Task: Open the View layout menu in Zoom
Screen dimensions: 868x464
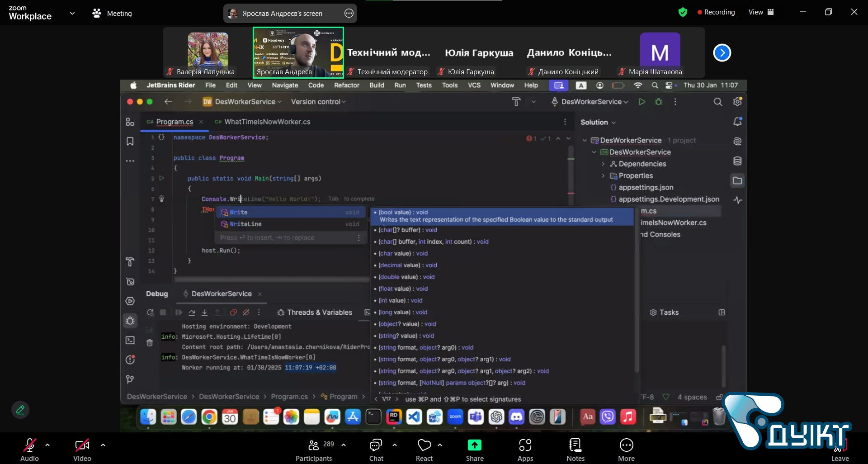Action: tap(761, 12)
